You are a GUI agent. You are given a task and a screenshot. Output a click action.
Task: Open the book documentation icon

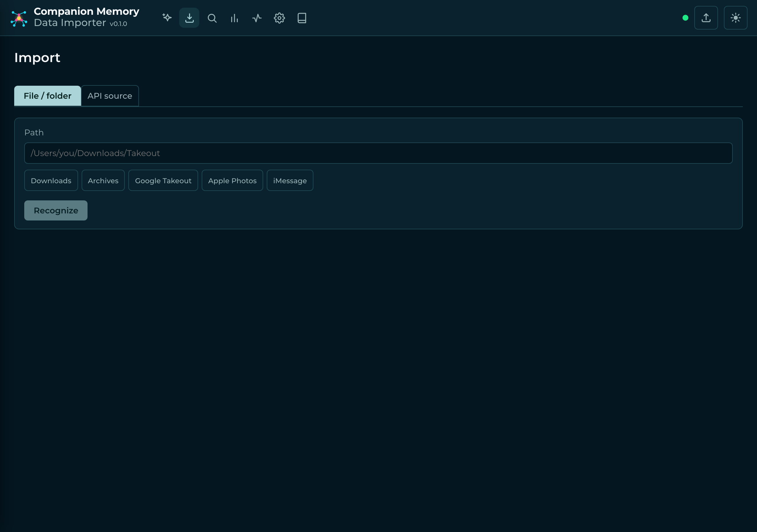(302, 18)
